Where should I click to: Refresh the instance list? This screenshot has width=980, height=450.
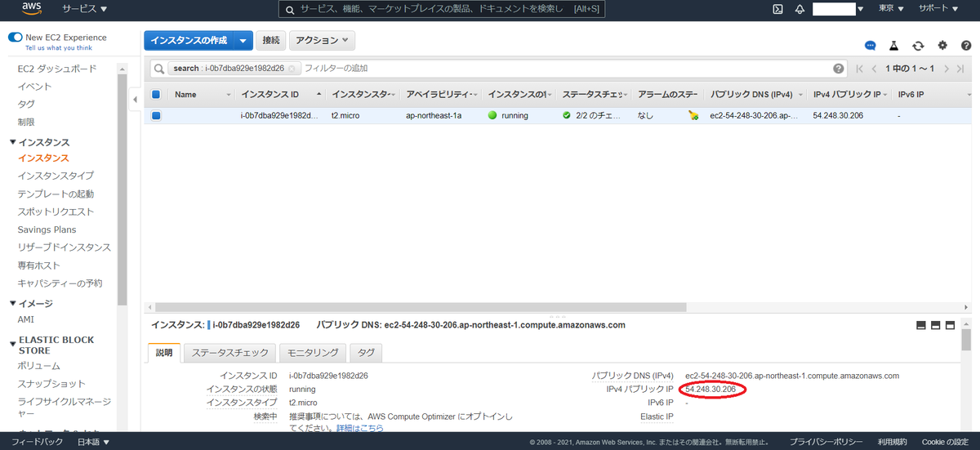point(919,46)
